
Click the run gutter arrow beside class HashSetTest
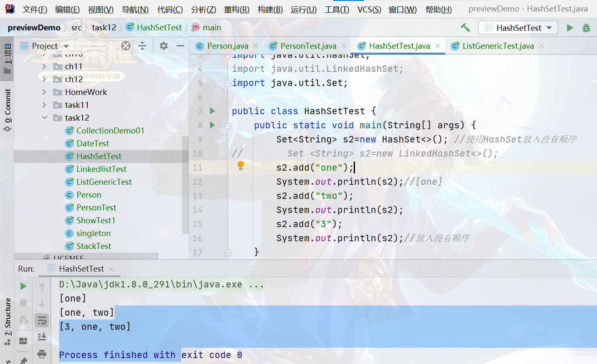(213, 111)
